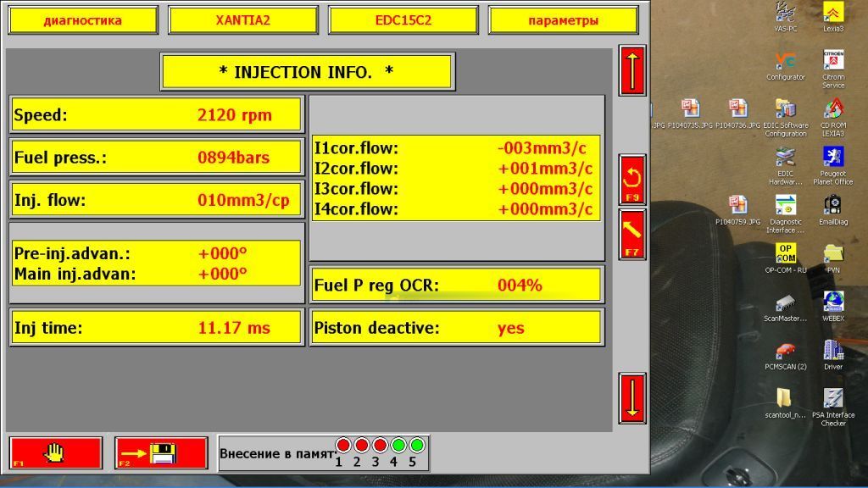Image resolution: width=868 pixels, height=488 pixels.
Task: Click the INJECTION INFO. title banner
Action: 307,71
